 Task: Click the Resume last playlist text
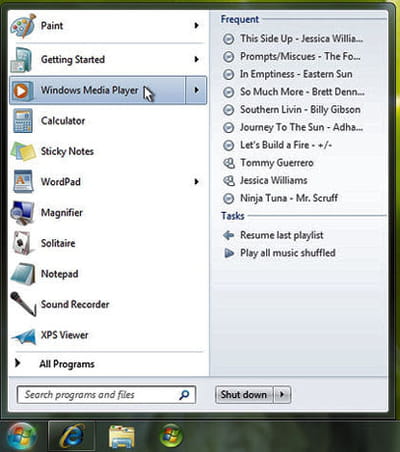point(282,235)
